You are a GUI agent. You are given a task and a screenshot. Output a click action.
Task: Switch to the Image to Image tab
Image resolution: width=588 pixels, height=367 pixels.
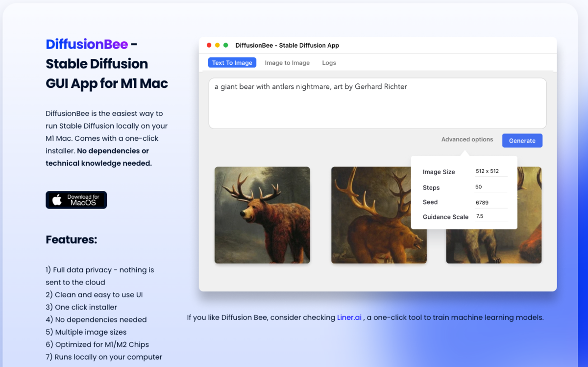287,62
